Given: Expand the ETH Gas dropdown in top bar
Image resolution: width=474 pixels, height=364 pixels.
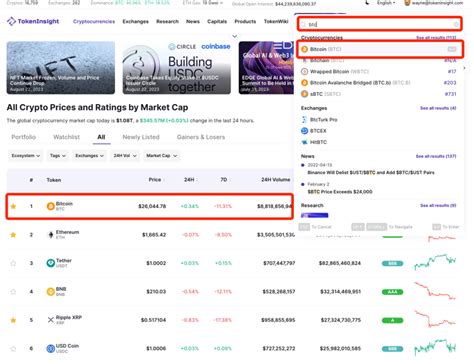Looking at the screenshot, I should click(x=203, y=3).
